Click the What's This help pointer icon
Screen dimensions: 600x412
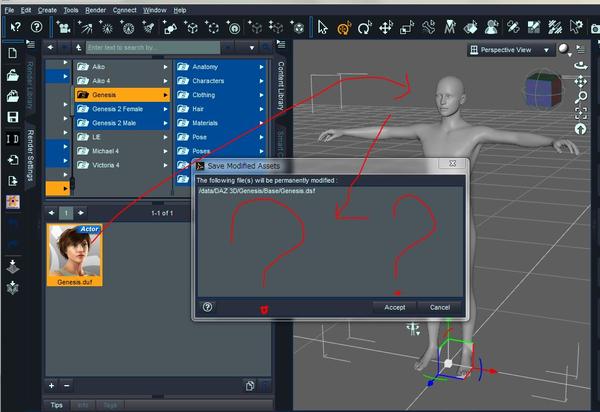pos(16,27)
